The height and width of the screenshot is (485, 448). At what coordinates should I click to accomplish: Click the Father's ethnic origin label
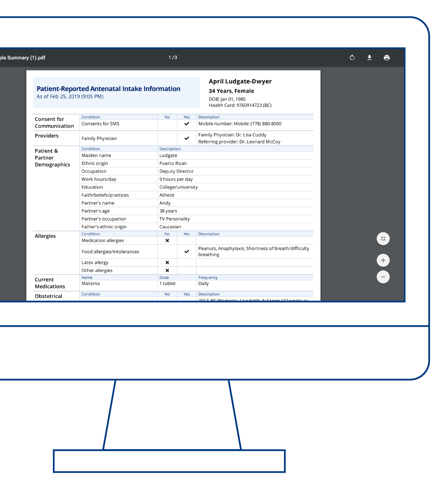pos(104,227)
